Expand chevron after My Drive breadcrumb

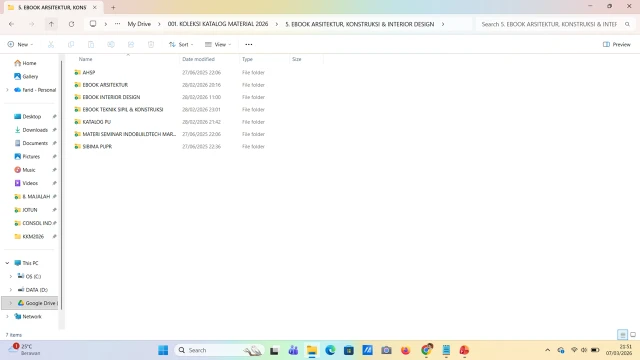159,24
